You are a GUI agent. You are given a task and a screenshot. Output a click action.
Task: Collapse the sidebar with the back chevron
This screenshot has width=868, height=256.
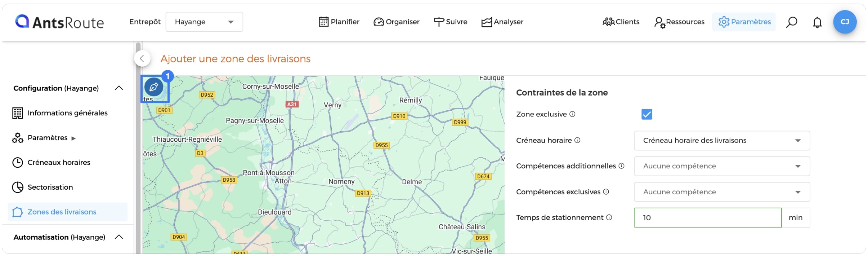coord(142,58)
